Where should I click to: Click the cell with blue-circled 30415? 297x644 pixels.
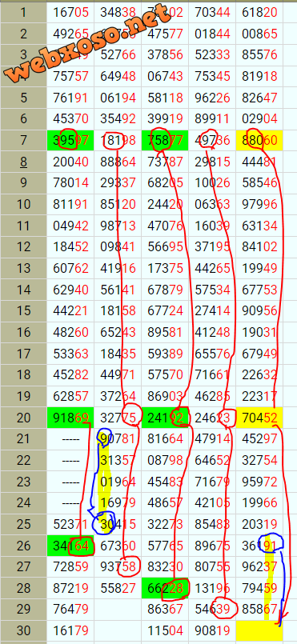(118, 525)
